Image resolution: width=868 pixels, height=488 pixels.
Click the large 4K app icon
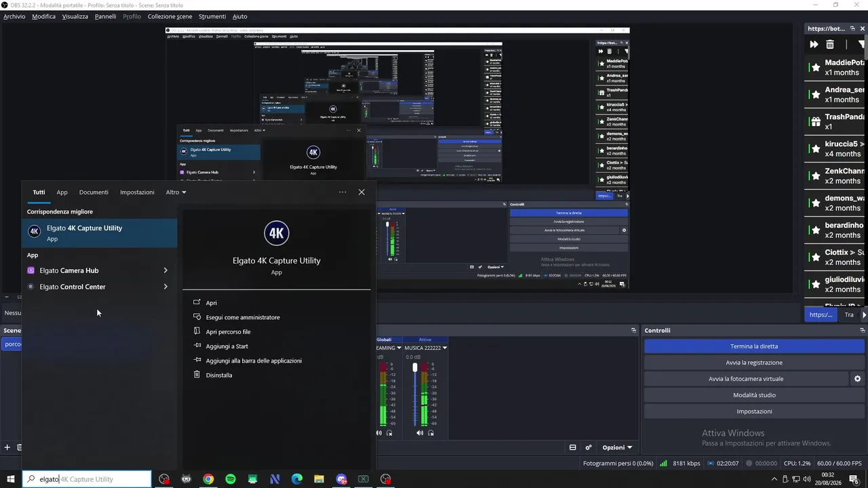277,233
